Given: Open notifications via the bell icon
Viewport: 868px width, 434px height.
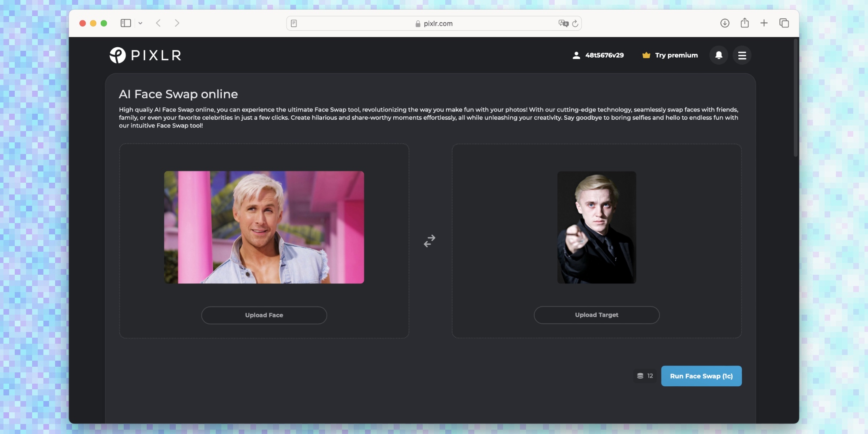Looking at the screenshot, I should tap(718, 55).
